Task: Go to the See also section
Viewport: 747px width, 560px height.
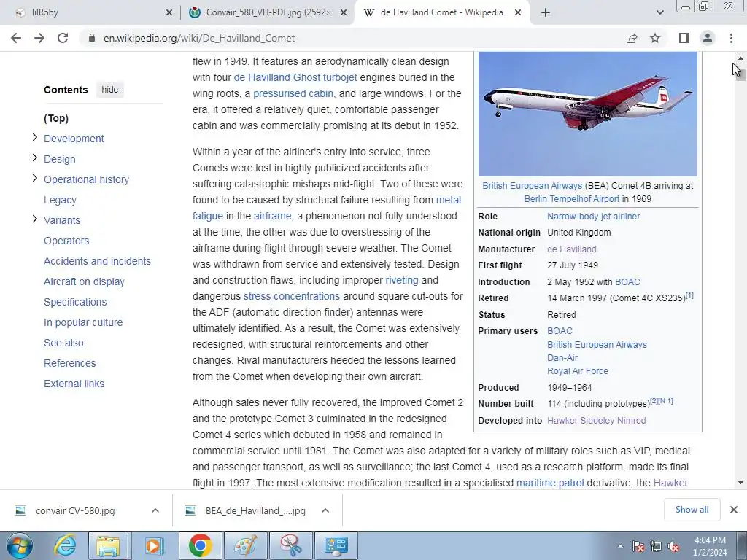Action: pos(63,343)
